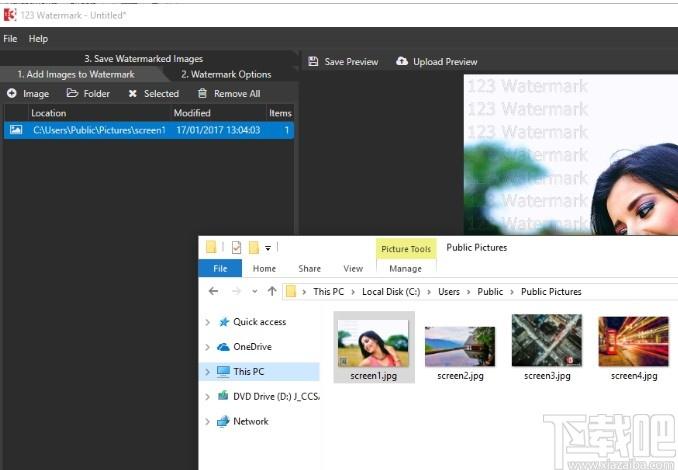The height and width of the screenshot is (470, 678).
Task: Click the X icon for Selected removal
Action: click(x=132, y=93)
